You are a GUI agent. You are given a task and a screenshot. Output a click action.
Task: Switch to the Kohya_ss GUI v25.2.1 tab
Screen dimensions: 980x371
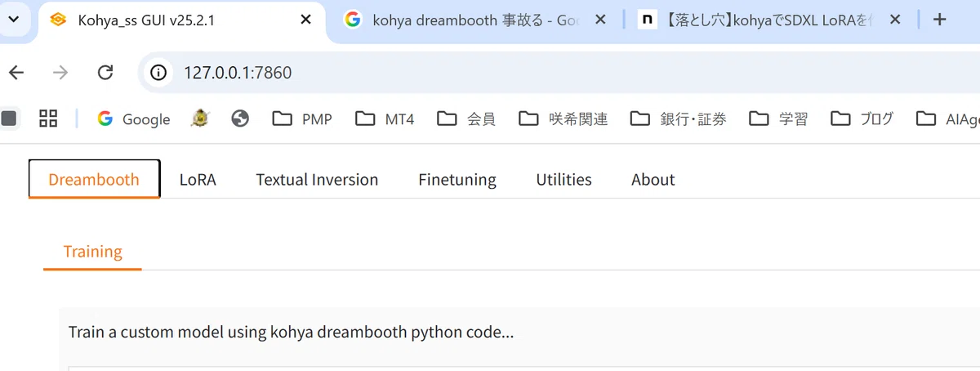(181, 20)
